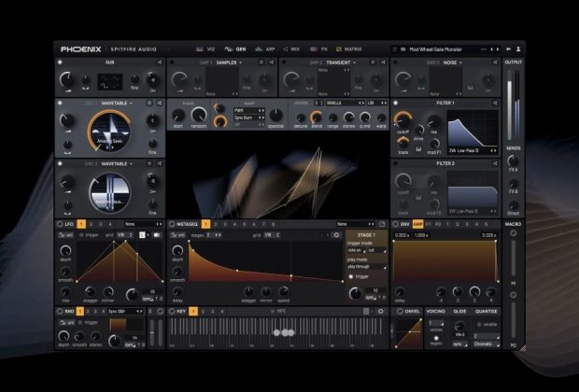Toggle the KEY section power

[172, 312]
